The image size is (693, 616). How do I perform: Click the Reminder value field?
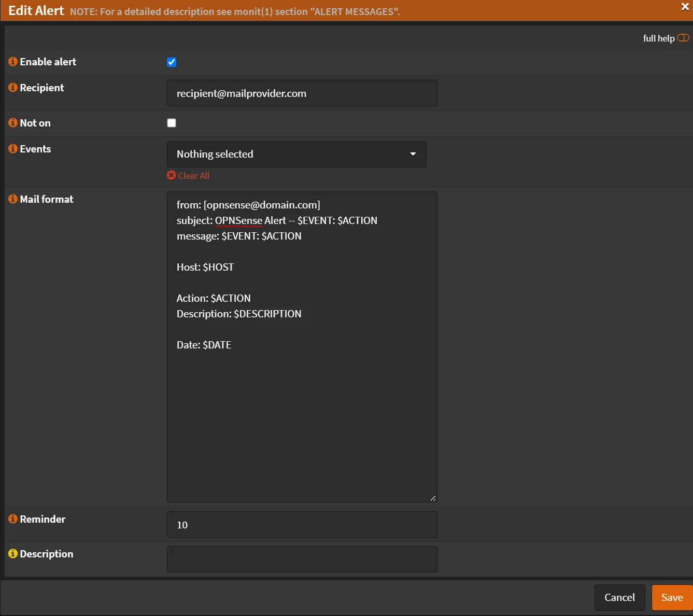(302, 525)
